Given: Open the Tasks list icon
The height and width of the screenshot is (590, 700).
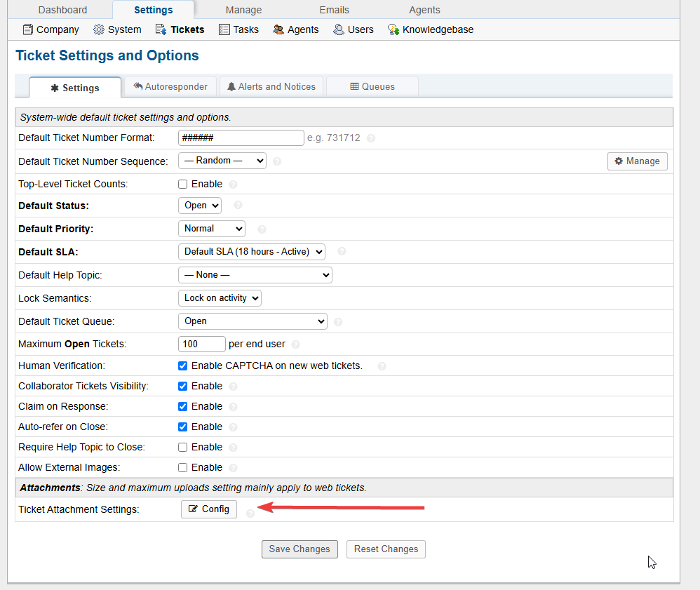Looking at the screenshot, I should pyautogui.click(x=224, y=29).
